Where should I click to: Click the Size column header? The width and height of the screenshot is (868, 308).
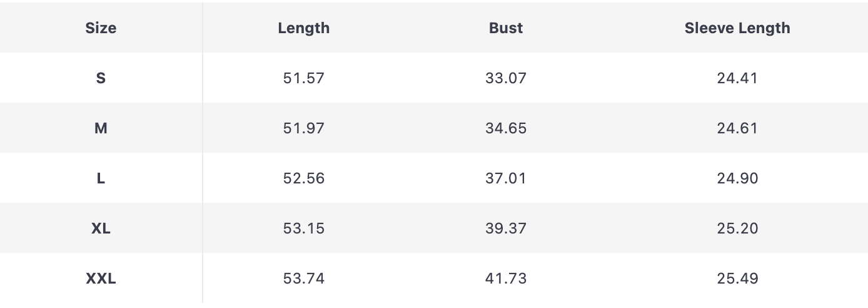[x=101, y=28]
